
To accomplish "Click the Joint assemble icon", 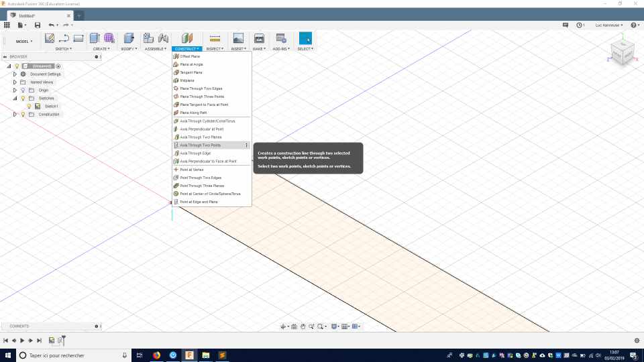I will pyautogui.click(x=163, y=38).
